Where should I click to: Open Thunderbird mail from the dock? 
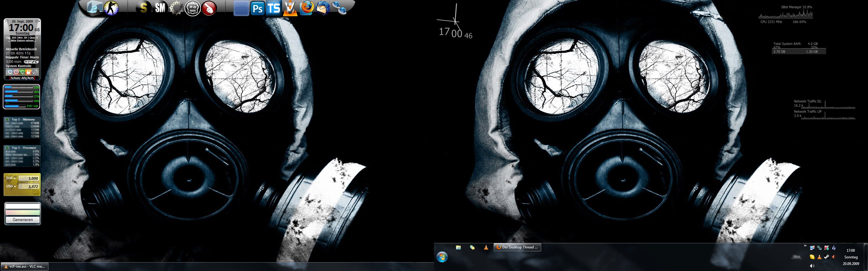pyautogui.click(x=323, y=8)
